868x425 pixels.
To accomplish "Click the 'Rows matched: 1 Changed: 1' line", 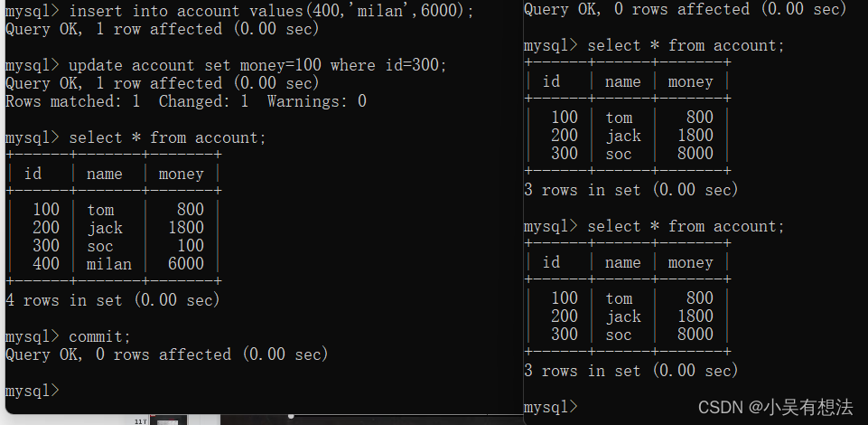I will [x=126, y=101].
